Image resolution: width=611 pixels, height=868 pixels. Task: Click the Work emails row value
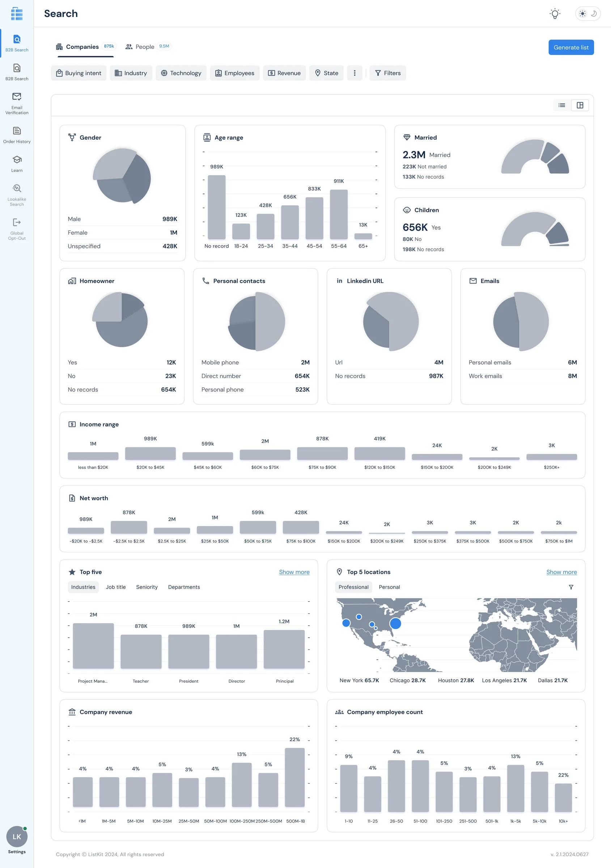tap(572, 376)
